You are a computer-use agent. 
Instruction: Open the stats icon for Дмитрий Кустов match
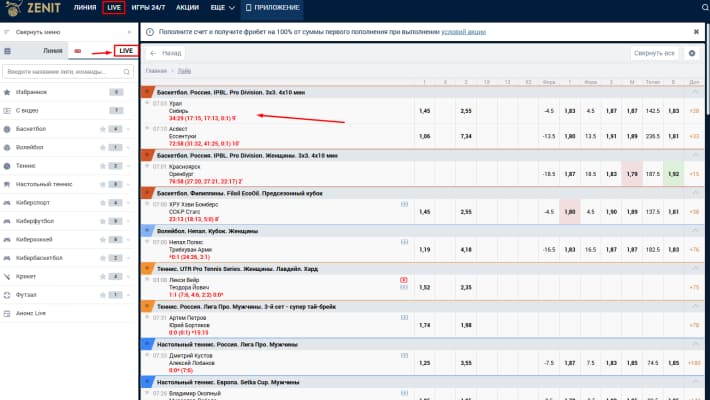[404, 356]
